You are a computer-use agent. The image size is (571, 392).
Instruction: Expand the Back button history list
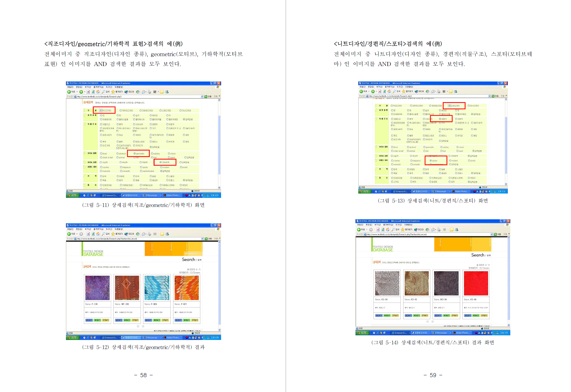77,92
